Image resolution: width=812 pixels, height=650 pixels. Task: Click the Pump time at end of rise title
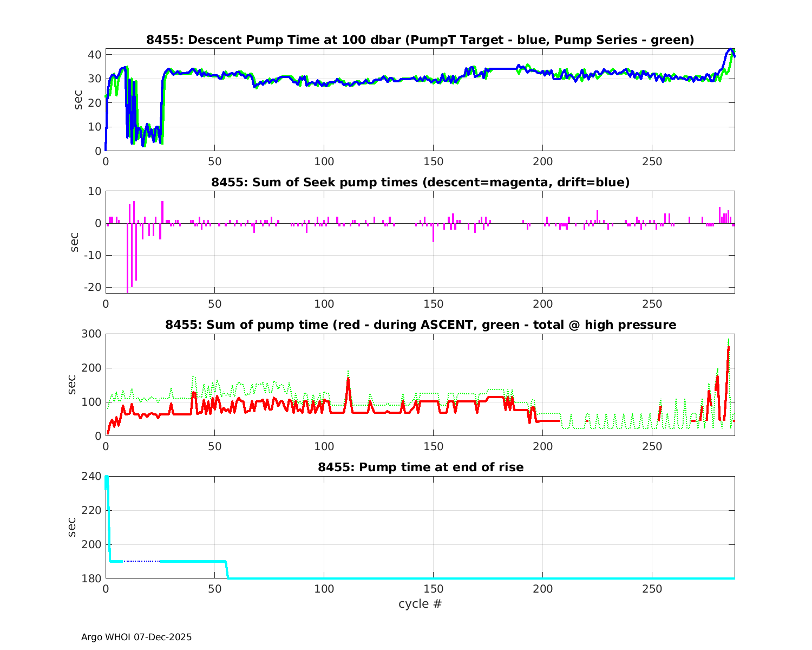[420, 467]
